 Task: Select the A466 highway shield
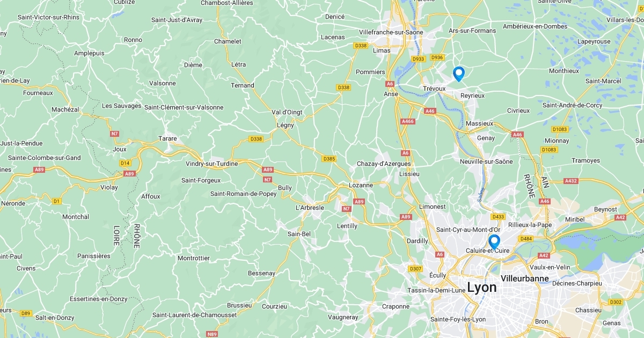[x=408, y=122]
